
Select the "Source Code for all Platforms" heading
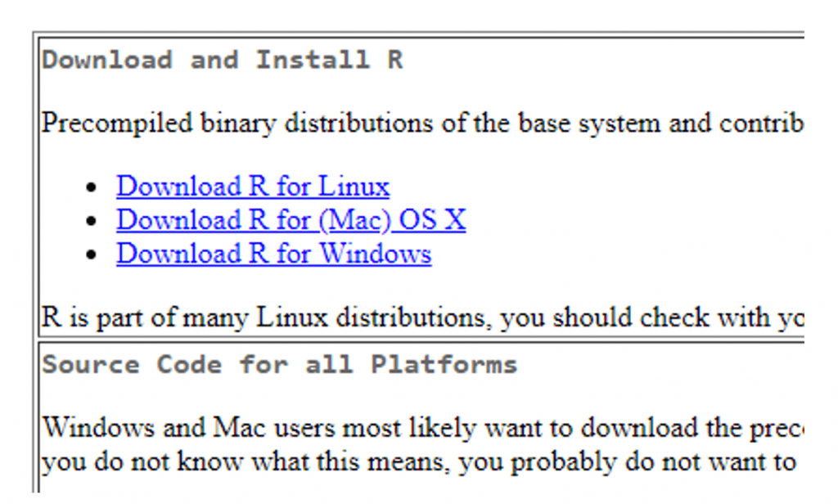tap(280, 364)
